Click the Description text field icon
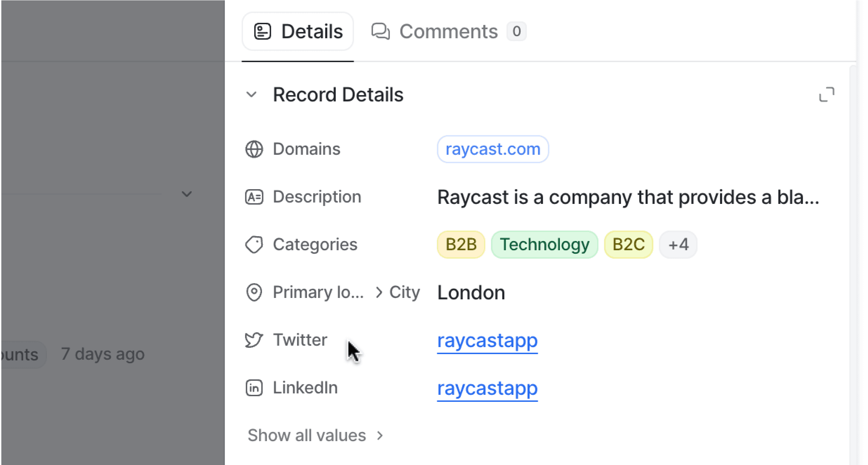The image size is (868, 465). 254,197
